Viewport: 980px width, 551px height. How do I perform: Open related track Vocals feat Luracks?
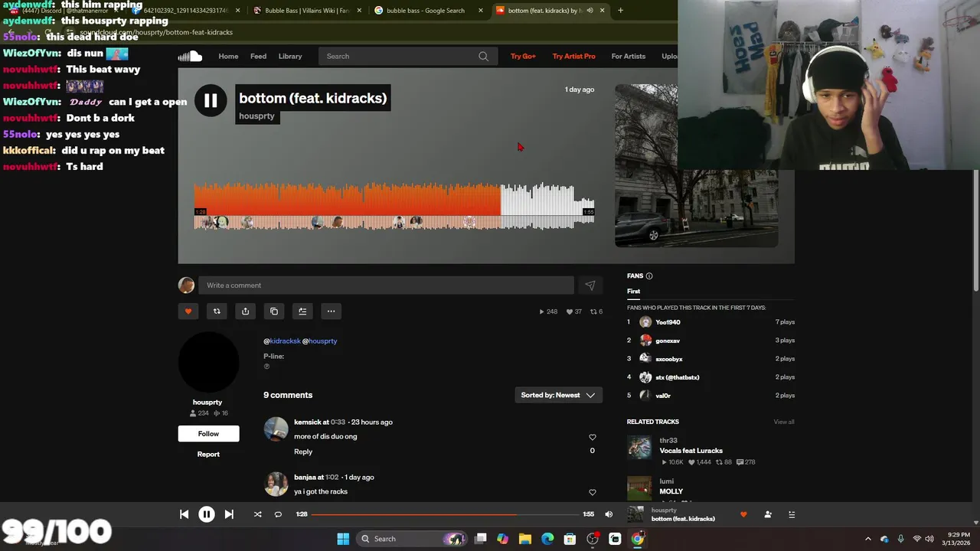(691, 451)
